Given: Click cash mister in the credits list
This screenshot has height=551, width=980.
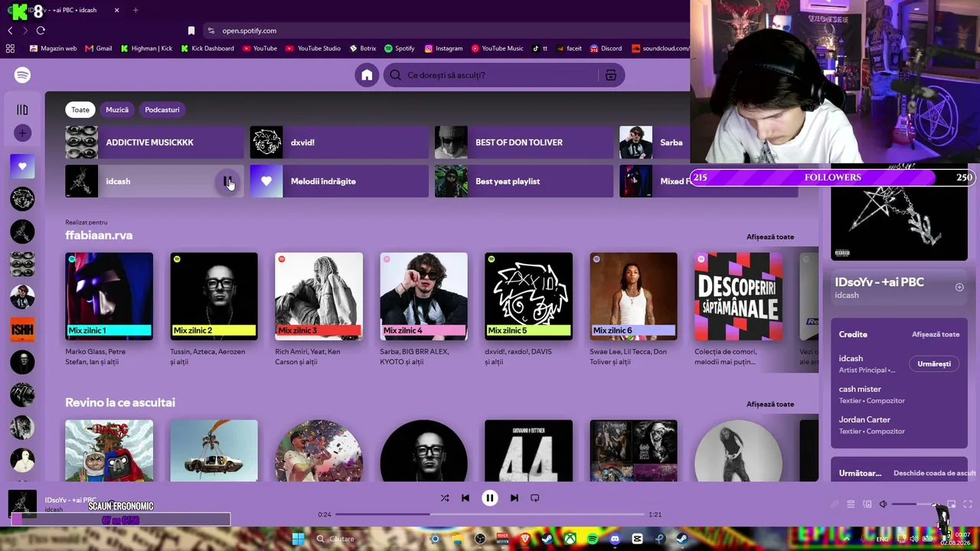Looking at the screenshot, I should pyautogui.click(x=860, y=389).
